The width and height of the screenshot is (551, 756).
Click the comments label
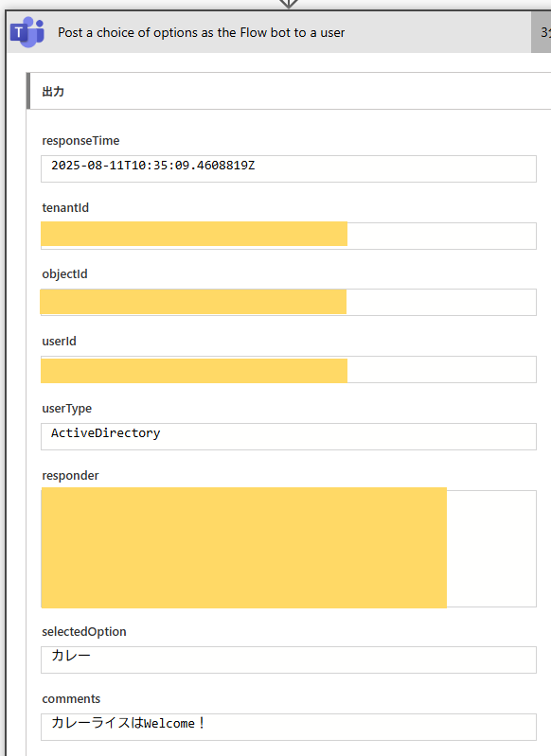pos(71,699)
